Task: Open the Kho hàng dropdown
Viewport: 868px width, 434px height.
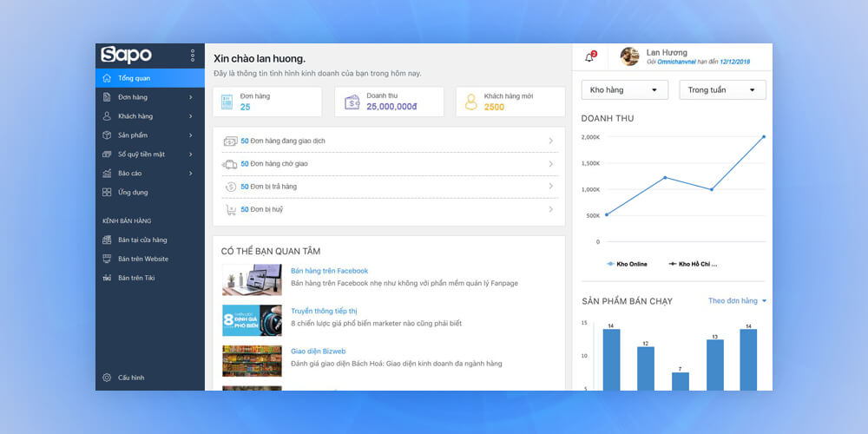Action: coord(624,90)
